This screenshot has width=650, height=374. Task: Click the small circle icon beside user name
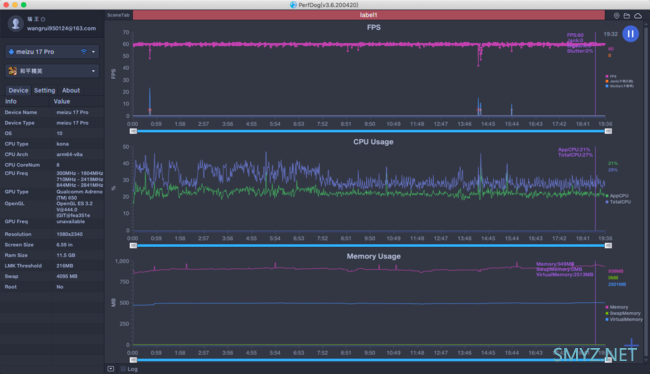43,19
